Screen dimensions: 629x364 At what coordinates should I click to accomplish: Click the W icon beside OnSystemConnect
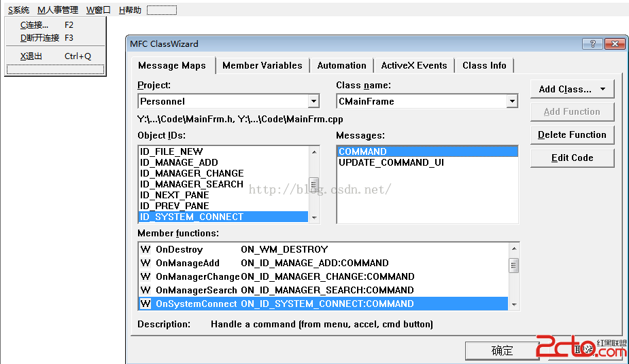pyautogui.click(x=146, y=304)
